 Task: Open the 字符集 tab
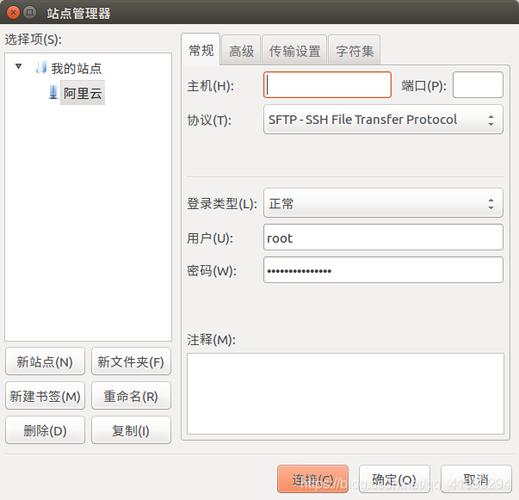point(354,51)
